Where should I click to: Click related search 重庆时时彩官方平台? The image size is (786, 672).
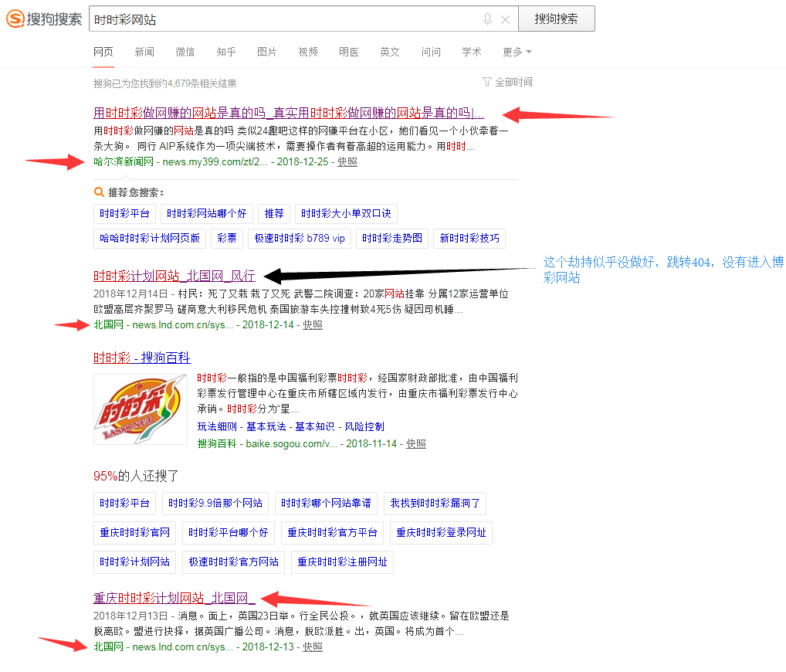coord(332,533)
